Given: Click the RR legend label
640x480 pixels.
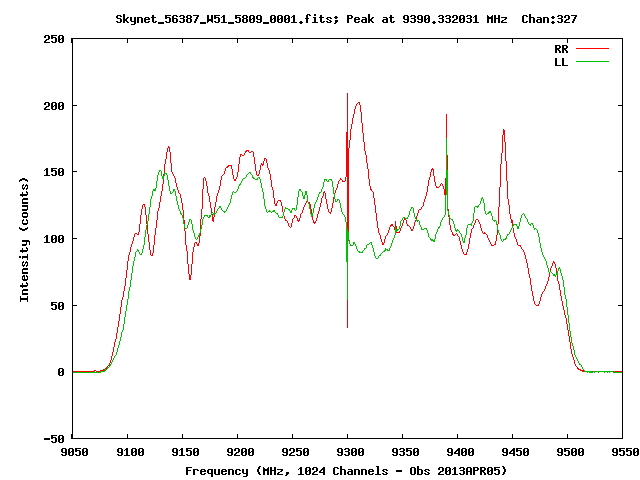Looking at the screenshot, I should (561, 49).
